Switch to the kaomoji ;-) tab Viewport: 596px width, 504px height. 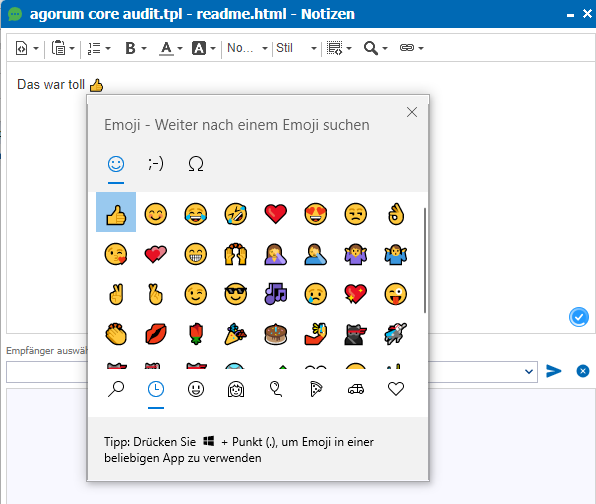click(x=156, y=164)
